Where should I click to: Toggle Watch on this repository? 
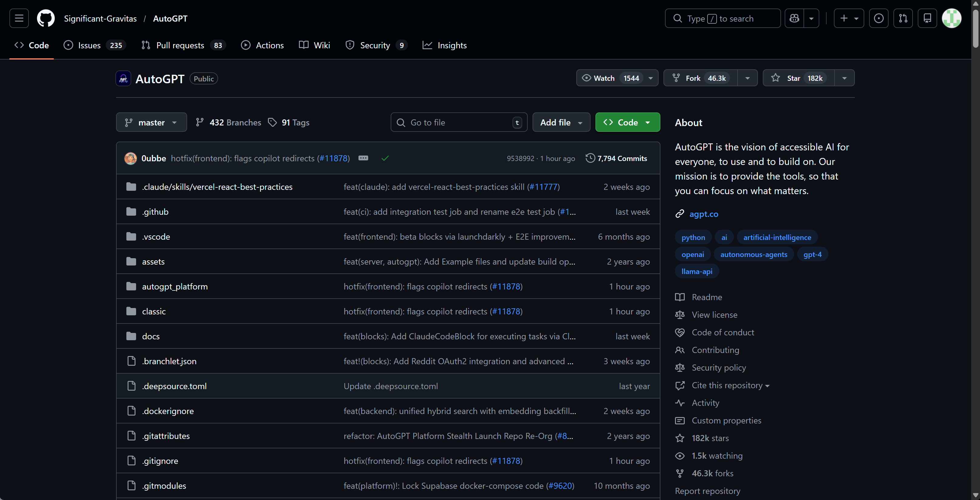609,78
